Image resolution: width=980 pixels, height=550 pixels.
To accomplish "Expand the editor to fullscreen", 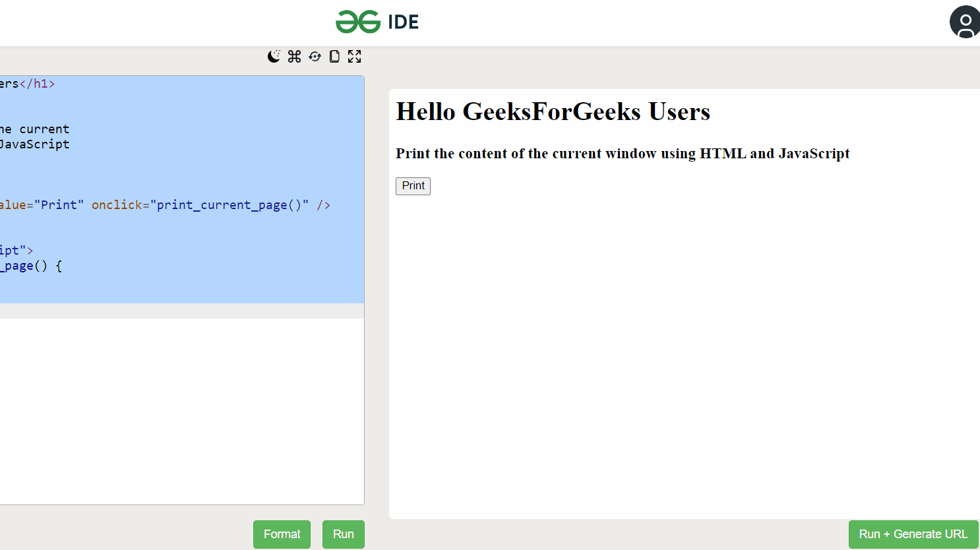I will point(355,57).
